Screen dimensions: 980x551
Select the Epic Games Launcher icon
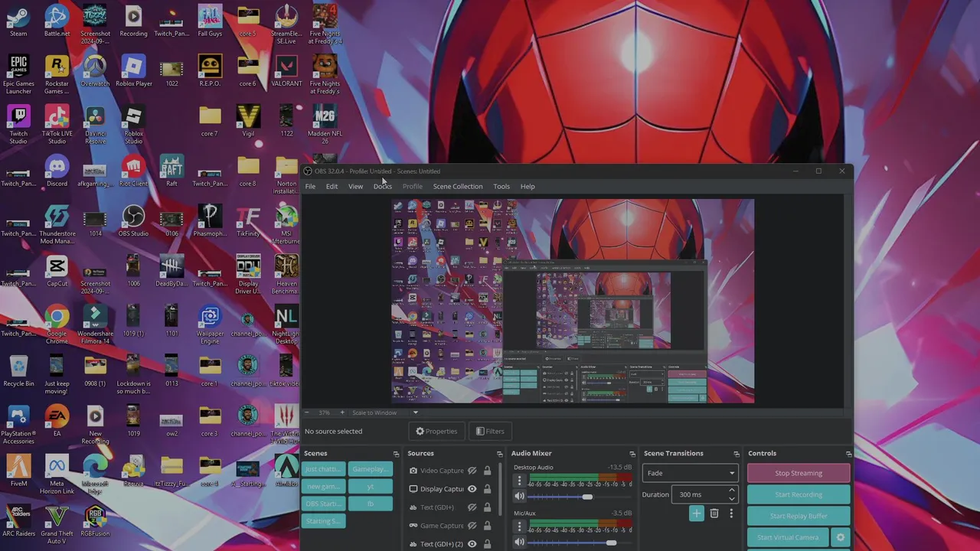(18, 75)
